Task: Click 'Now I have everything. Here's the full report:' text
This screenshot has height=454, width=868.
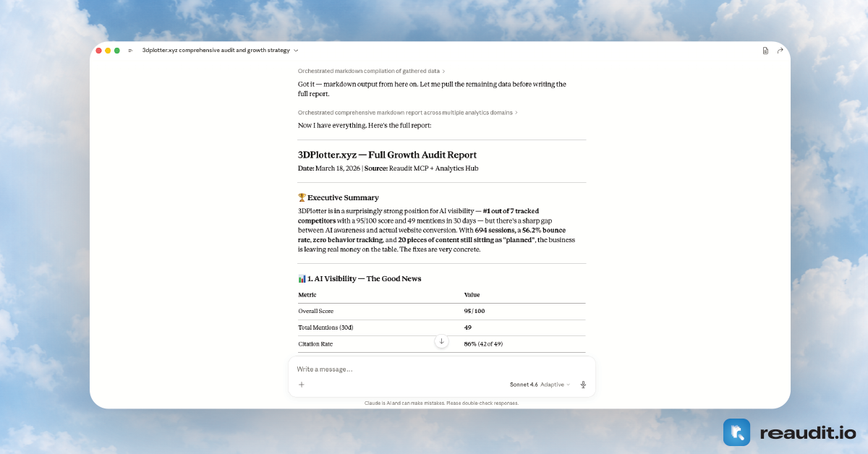Action: 365,126
